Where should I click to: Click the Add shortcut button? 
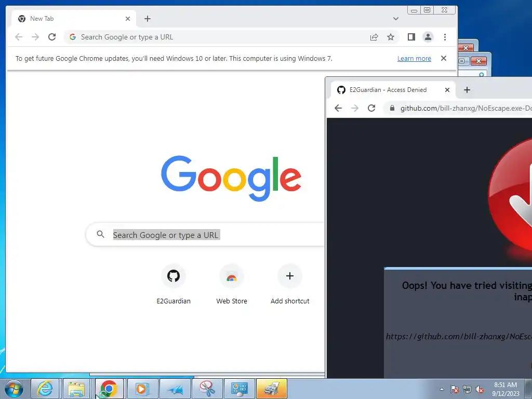pyautogui.click(x=290, y=284)
